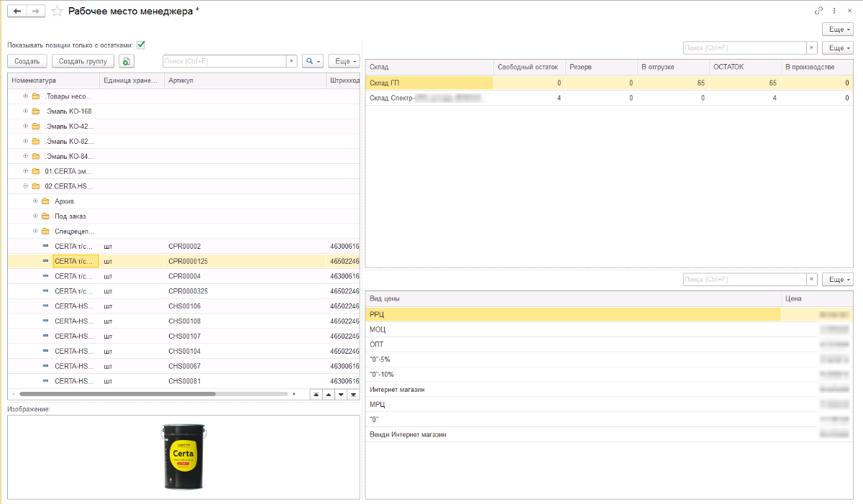Expand the 01.CERTA эм... group
863x504 pixels.
click(x=26, y=171)
